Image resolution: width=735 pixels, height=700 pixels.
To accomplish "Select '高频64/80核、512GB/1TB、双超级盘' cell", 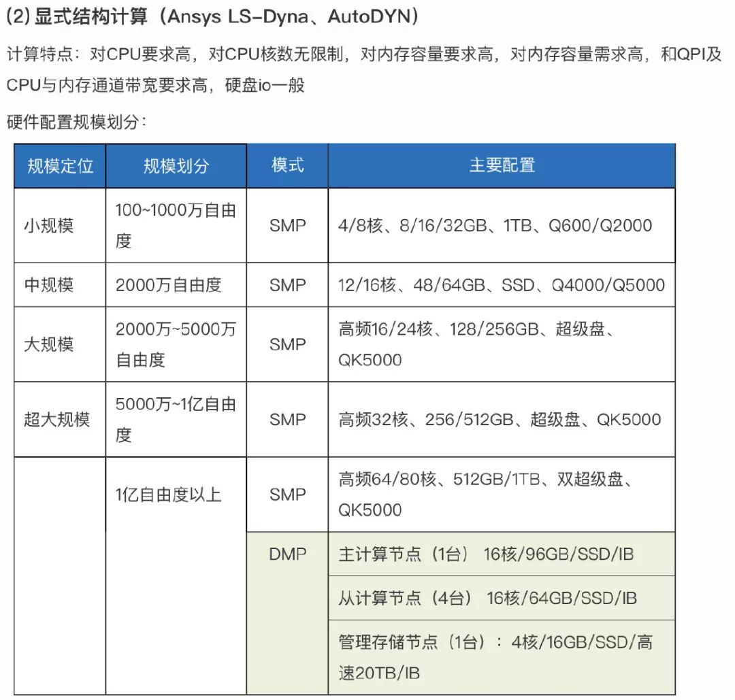I will pos(502,495).
